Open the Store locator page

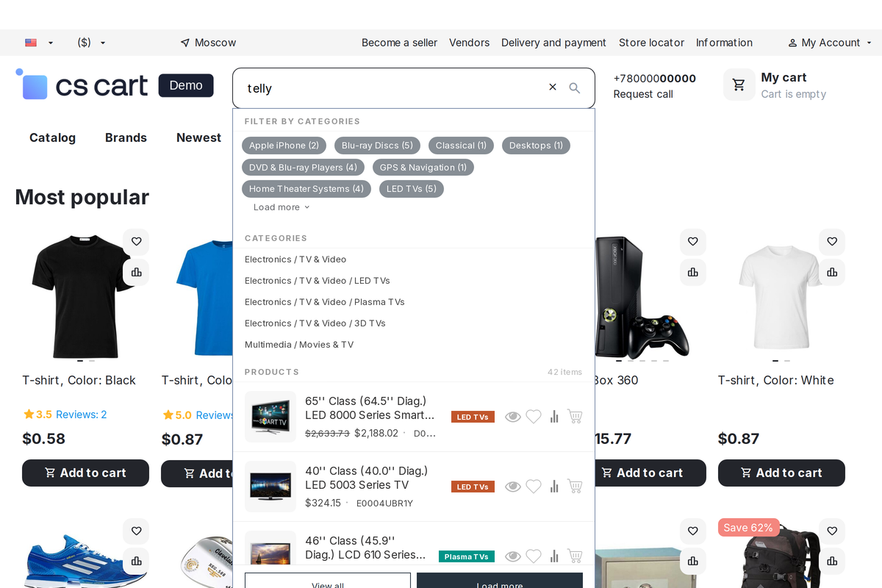click(x=651, y=43)
